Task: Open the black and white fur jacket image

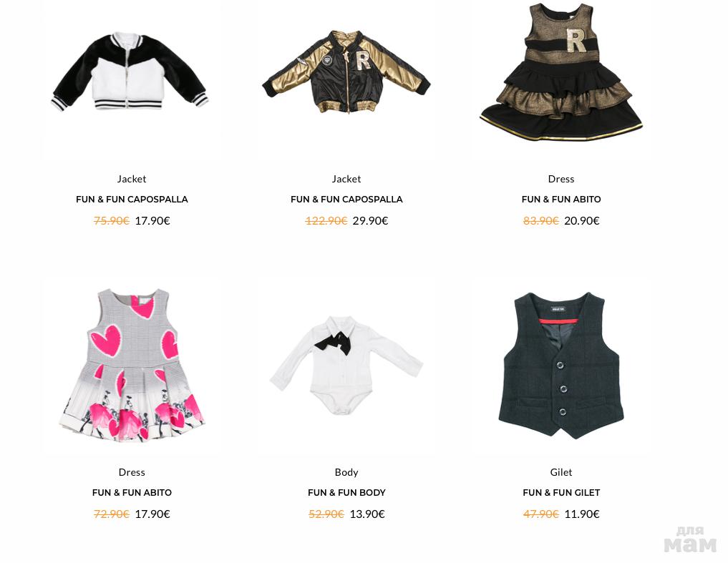Action: pyautogui.click(x=130, y=72)
